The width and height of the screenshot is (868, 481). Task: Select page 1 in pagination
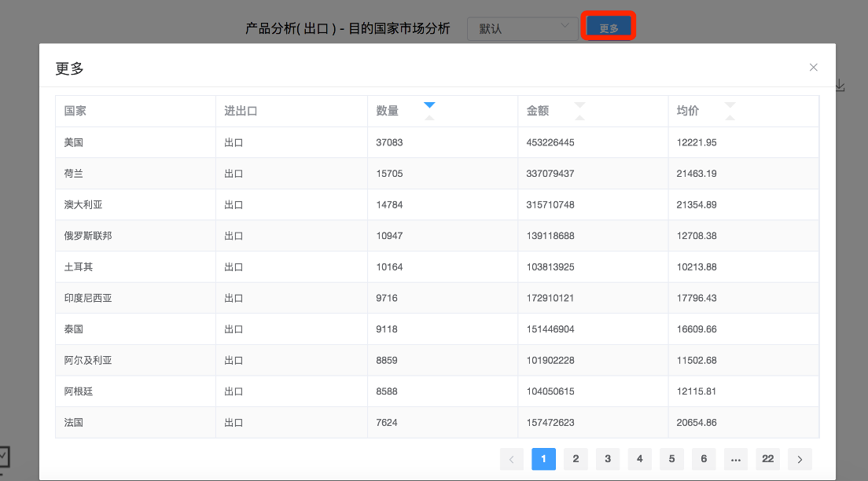tap(543, 459)
